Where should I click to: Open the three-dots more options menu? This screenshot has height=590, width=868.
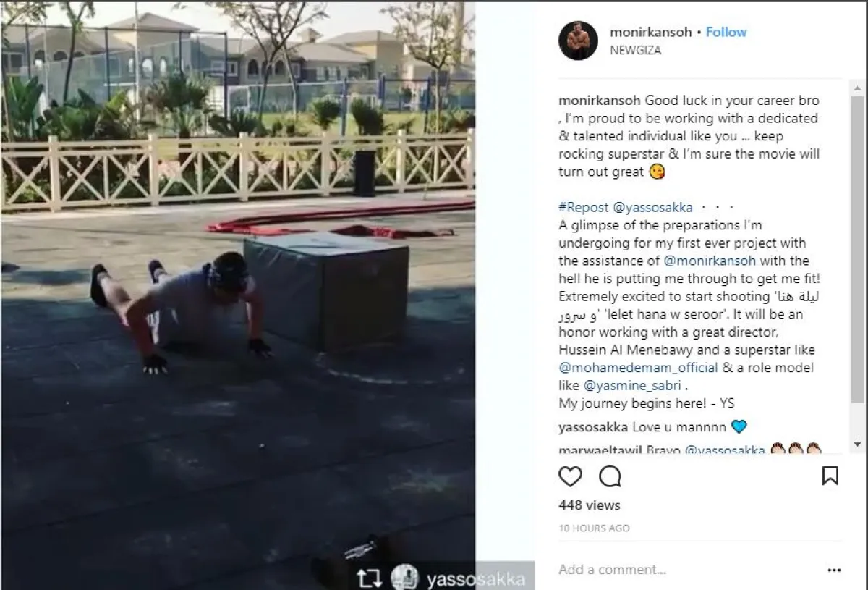click(x=834, y=570)
